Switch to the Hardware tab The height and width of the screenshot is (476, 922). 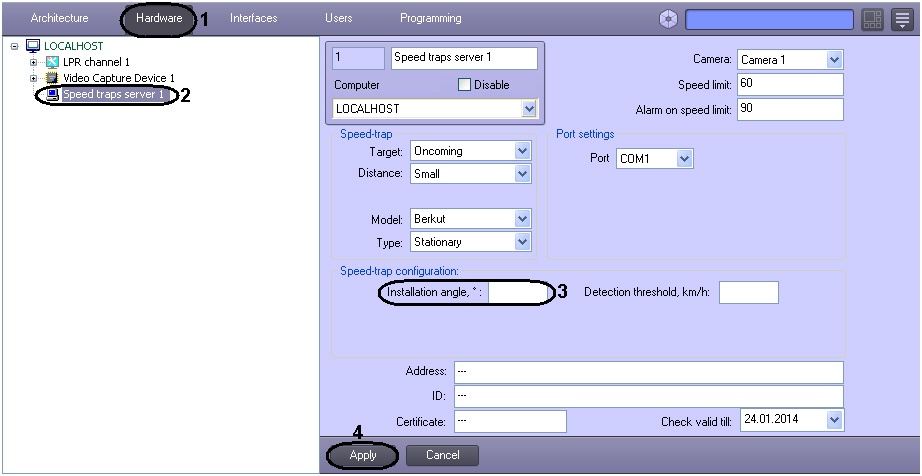pos(159,19)
